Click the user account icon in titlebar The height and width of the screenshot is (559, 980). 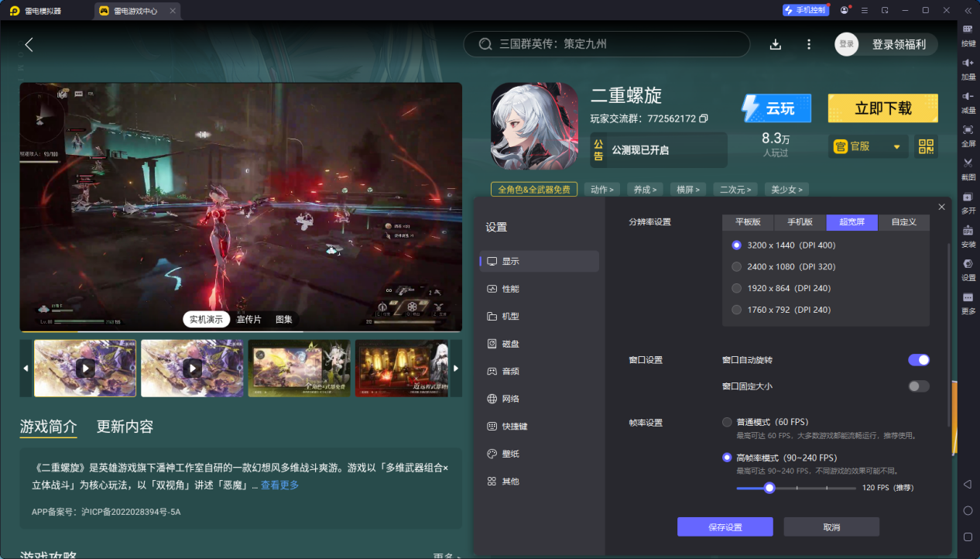tap(844, 10)
